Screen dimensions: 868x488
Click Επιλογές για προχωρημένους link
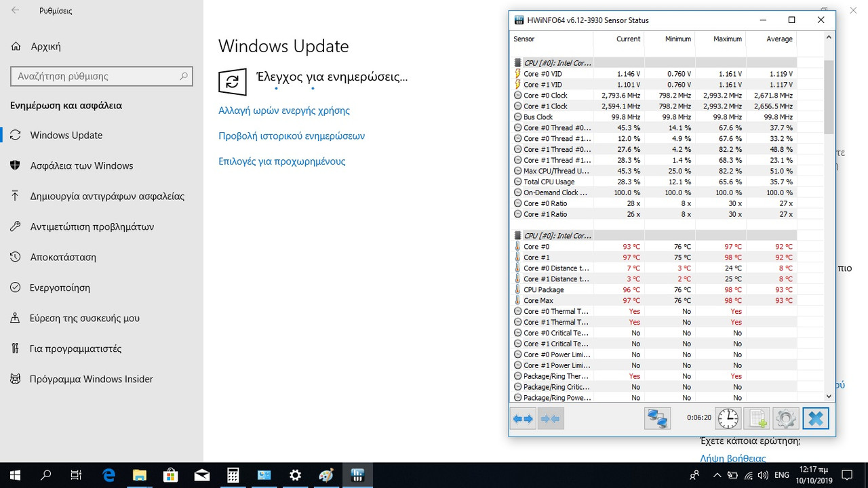pyautogui.click(x=282, y=161)
